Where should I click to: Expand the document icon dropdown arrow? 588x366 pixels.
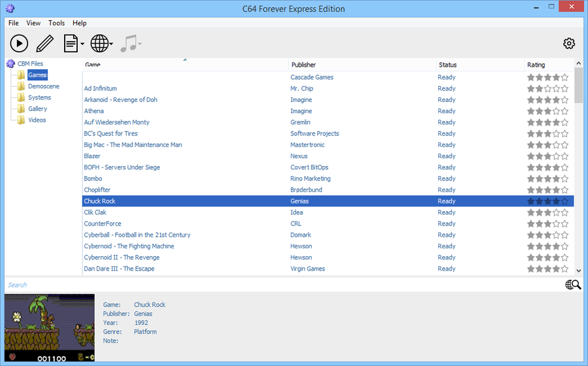point(82,44)
